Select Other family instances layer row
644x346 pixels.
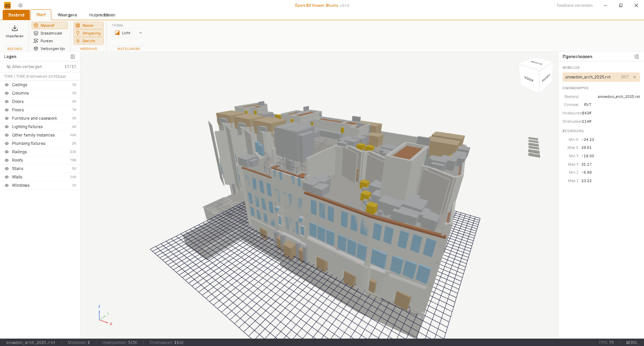tap(40, 135)
